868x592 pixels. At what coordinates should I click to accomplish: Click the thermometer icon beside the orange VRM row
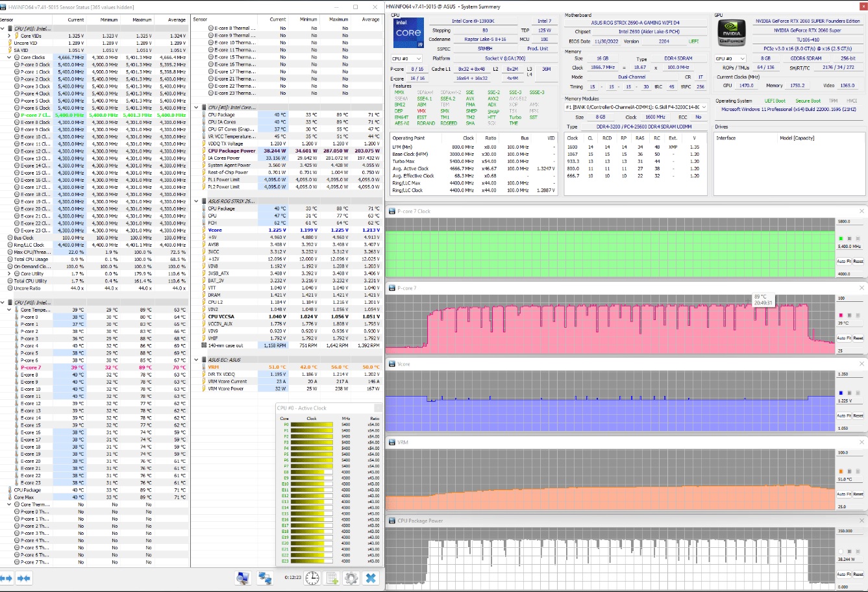tap(203, 367)
